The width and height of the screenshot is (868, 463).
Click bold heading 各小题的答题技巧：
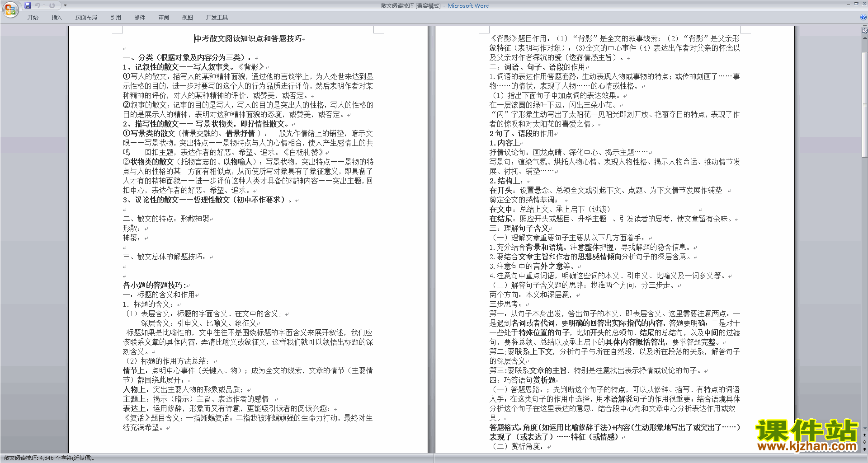[154, 285]
